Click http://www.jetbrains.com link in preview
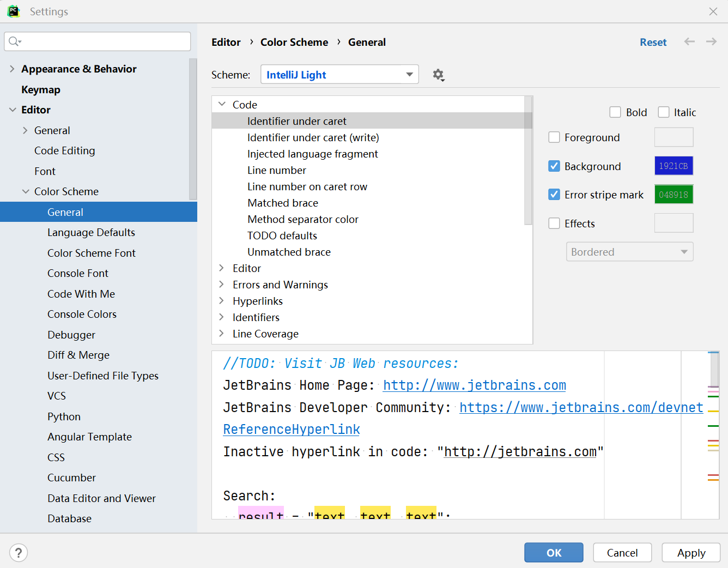 475,385
